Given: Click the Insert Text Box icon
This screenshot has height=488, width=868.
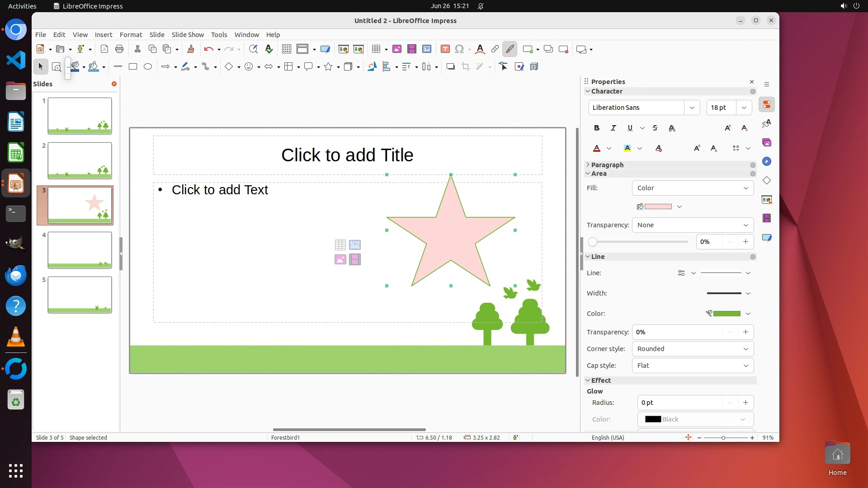Looking at the screenshot, I should (x=445, y=49).
